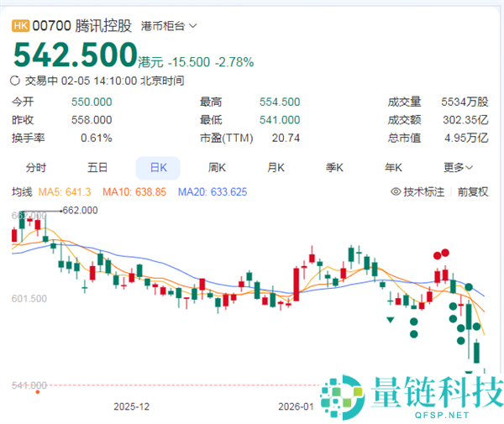The height and width of the screenshot is (424, 504).
Task: Open the 港币柜台 dropdown
Action: tap(169, 26)
